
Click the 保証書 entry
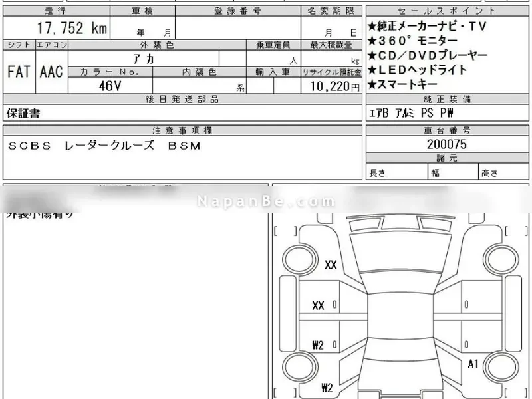[x=24, y=113]
